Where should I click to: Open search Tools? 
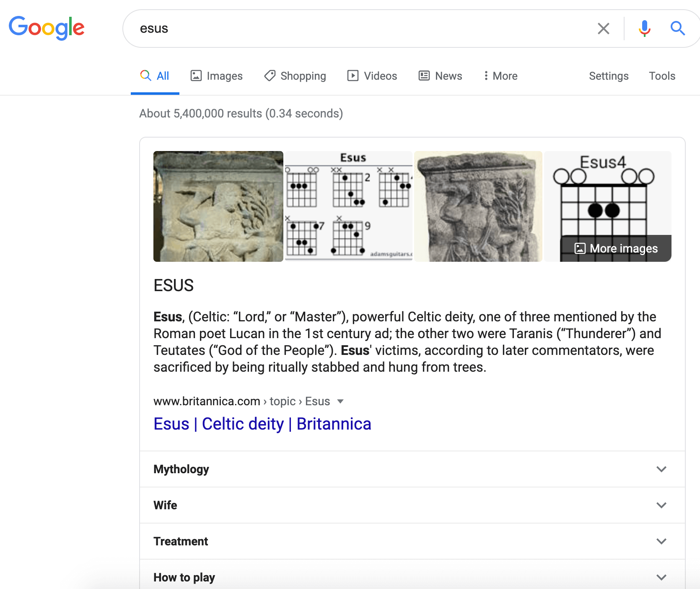[x=662, y=76]
